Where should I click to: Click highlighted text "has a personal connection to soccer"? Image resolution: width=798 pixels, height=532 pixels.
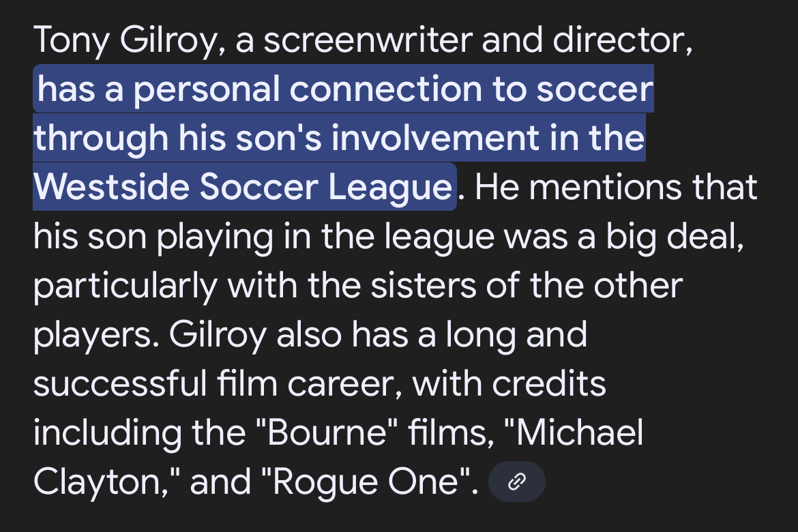click(x=345, y=89)
